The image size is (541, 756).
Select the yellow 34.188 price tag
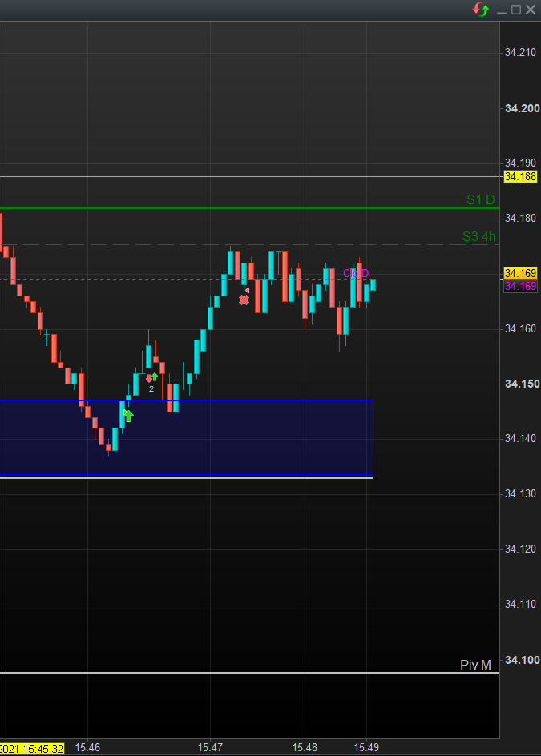coord(520,176)
